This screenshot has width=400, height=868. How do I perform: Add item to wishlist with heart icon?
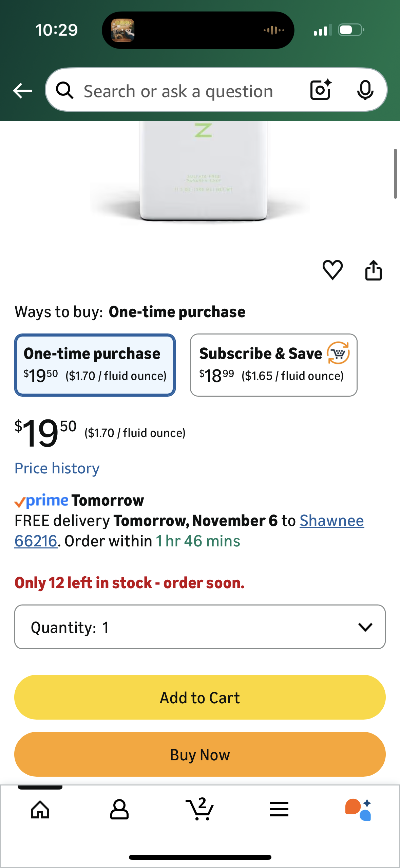click(332, 270)
